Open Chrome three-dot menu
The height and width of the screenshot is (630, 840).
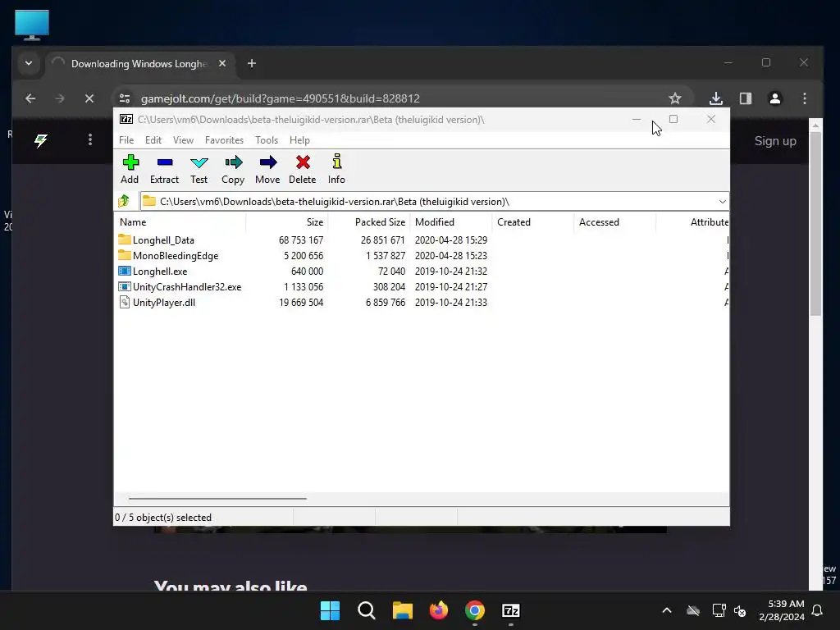coord(805,98)
